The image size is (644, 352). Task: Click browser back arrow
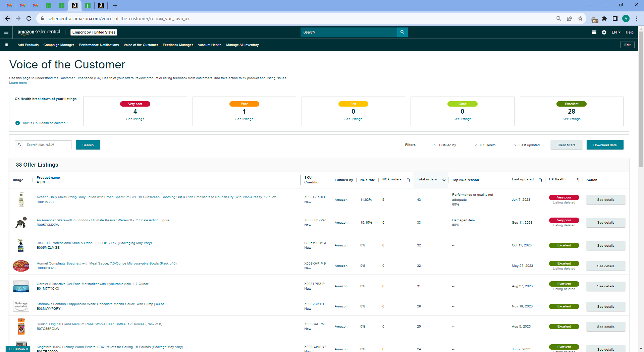click(7, 18)
